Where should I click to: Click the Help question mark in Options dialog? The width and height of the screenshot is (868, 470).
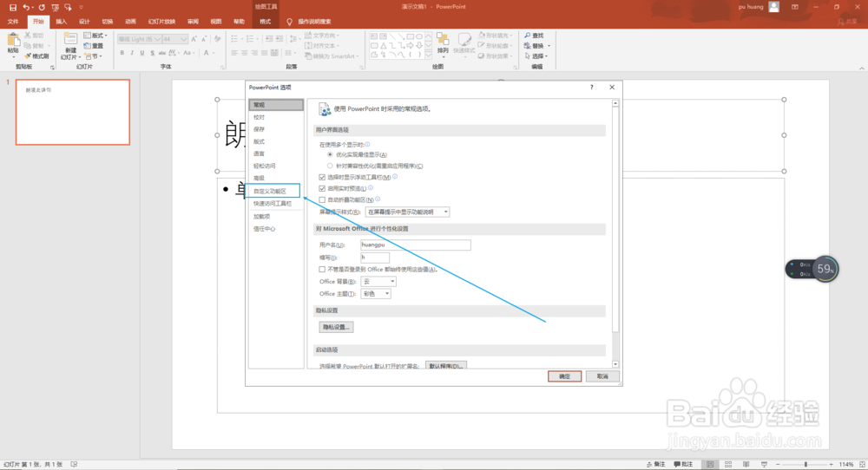click(x=592, y=88)
